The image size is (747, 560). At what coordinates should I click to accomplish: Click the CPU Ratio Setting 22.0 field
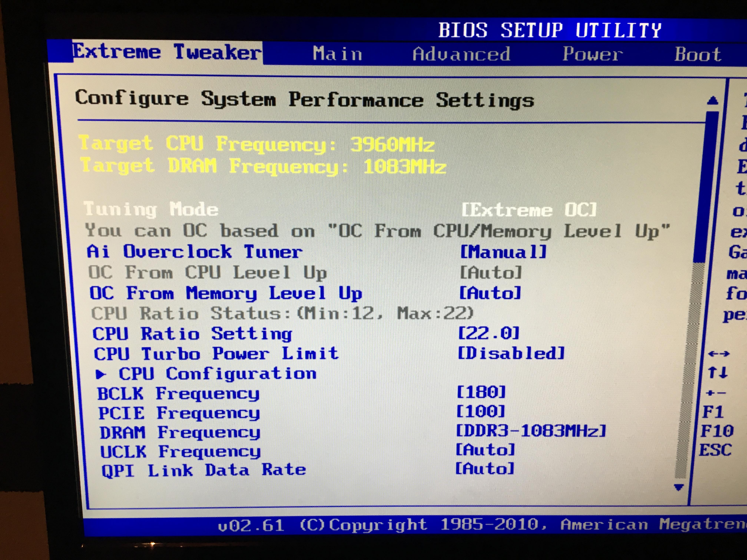488,333
